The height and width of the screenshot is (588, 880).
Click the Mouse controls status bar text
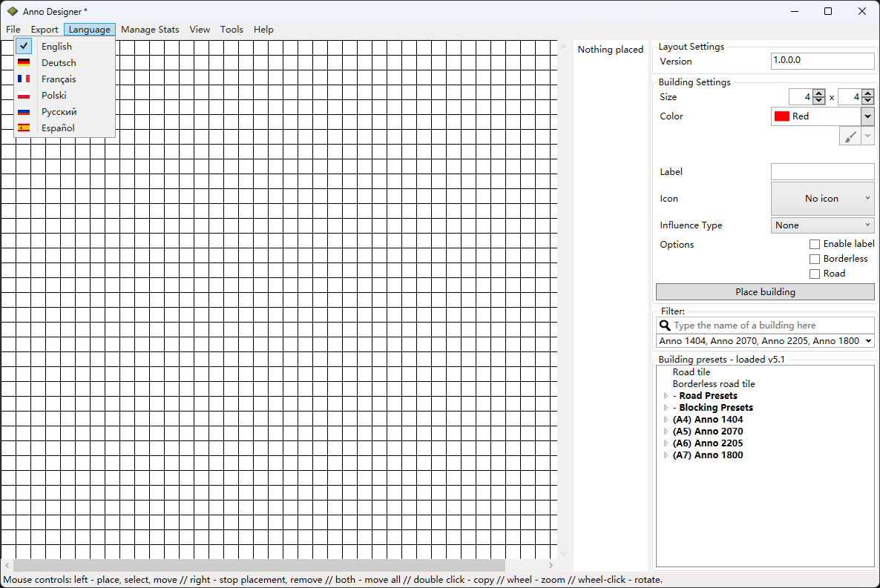[333, 580]
